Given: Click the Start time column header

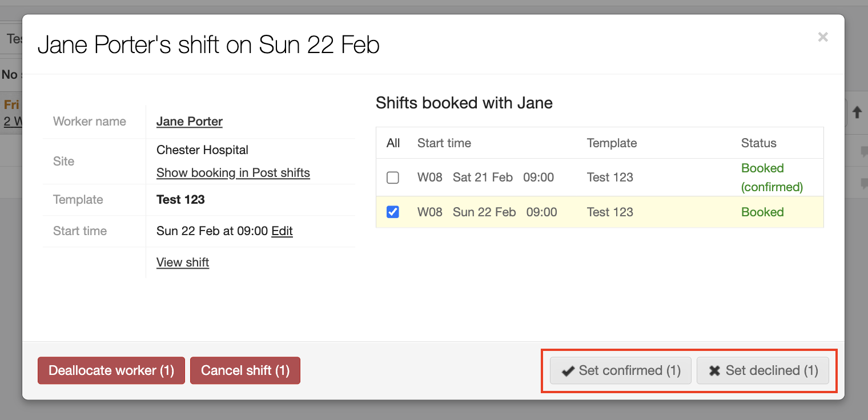Looking at the screenshot, I should [444, 143].
